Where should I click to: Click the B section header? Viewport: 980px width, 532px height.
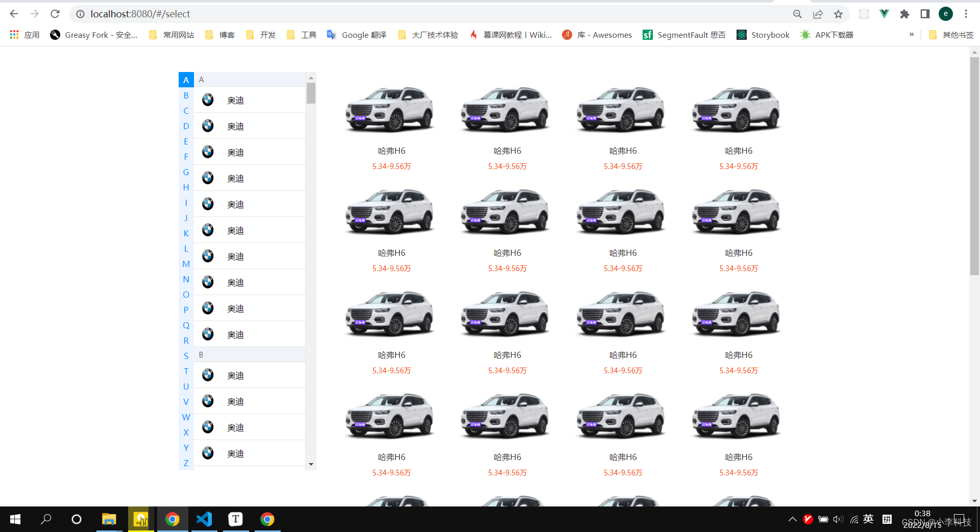click(250, 354)
